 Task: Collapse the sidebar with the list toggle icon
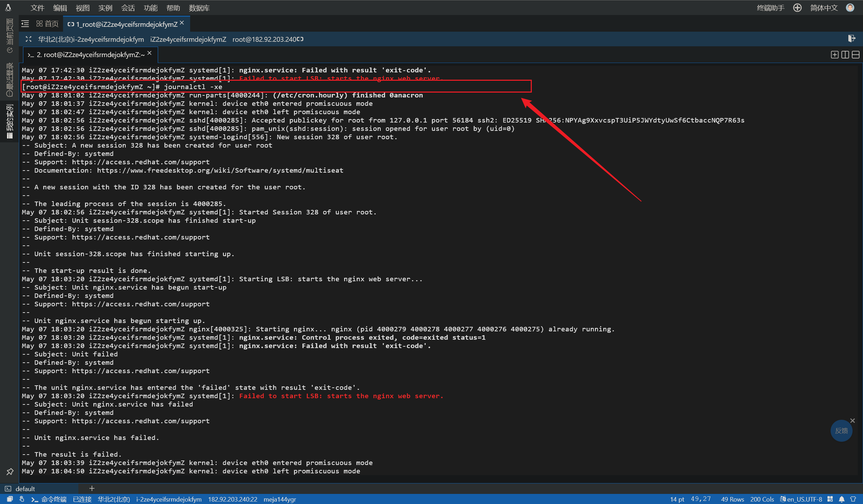pos(25,24)
